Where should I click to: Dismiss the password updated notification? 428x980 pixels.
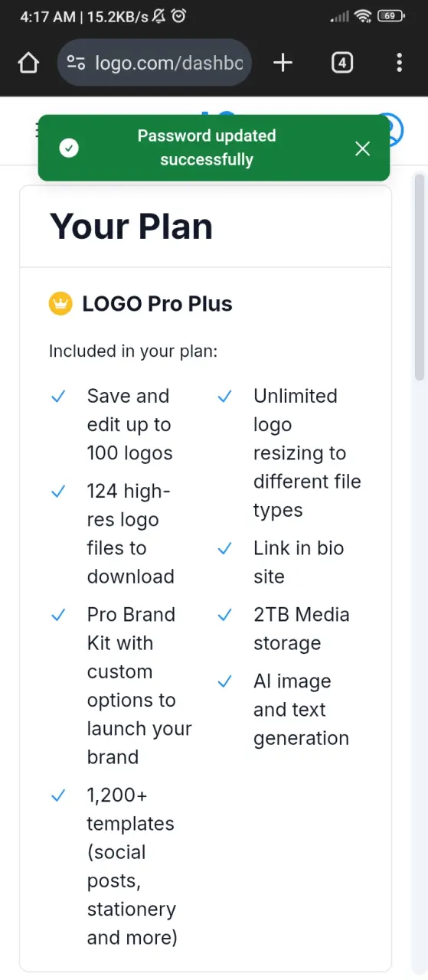[x=363, y=149]
